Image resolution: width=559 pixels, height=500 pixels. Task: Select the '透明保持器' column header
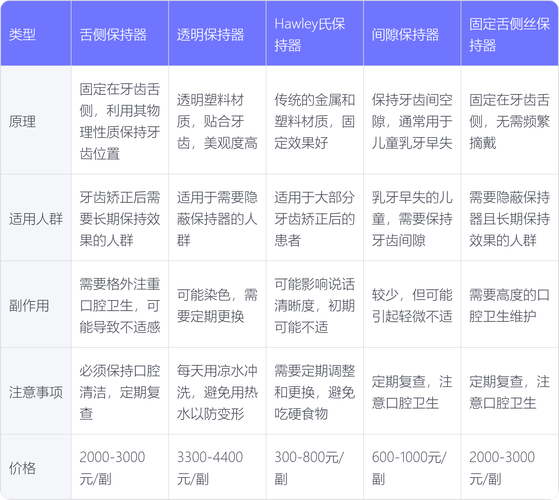pyautogui.click(x=217, y=33)
